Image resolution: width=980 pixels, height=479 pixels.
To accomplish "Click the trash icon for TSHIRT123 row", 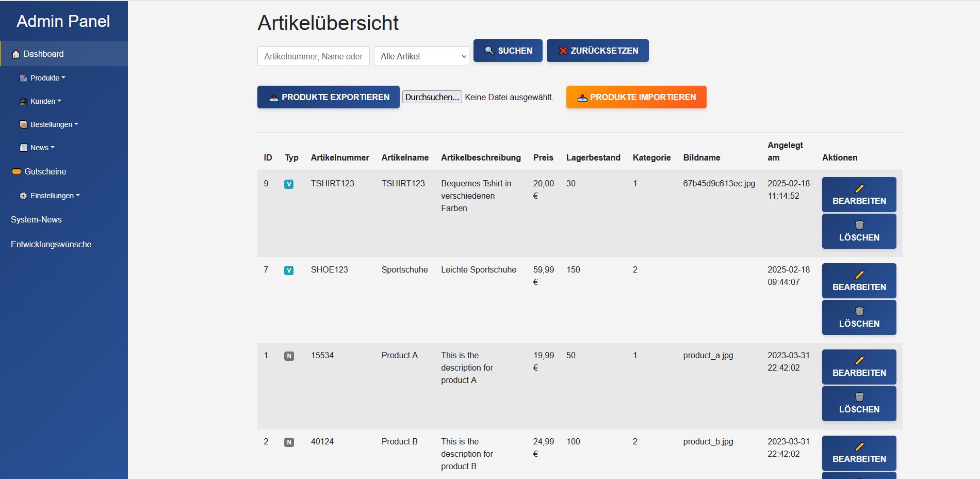I will (859, 225).
